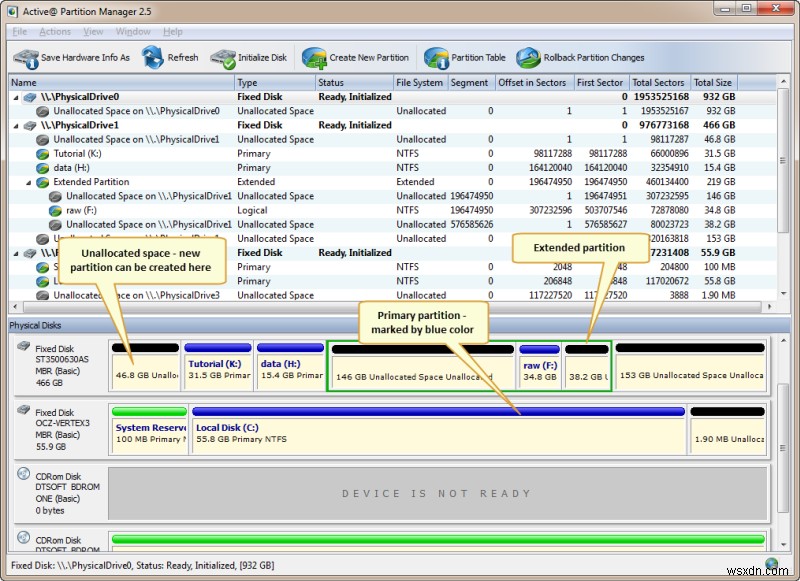
Task: Sort by the Type column header
Action: [275, 83]
